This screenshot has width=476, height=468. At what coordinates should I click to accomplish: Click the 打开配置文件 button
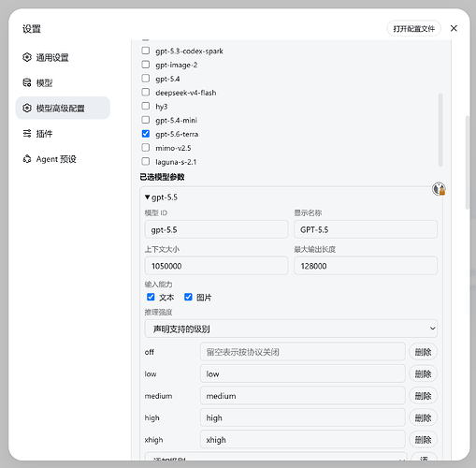coord(413,29)
